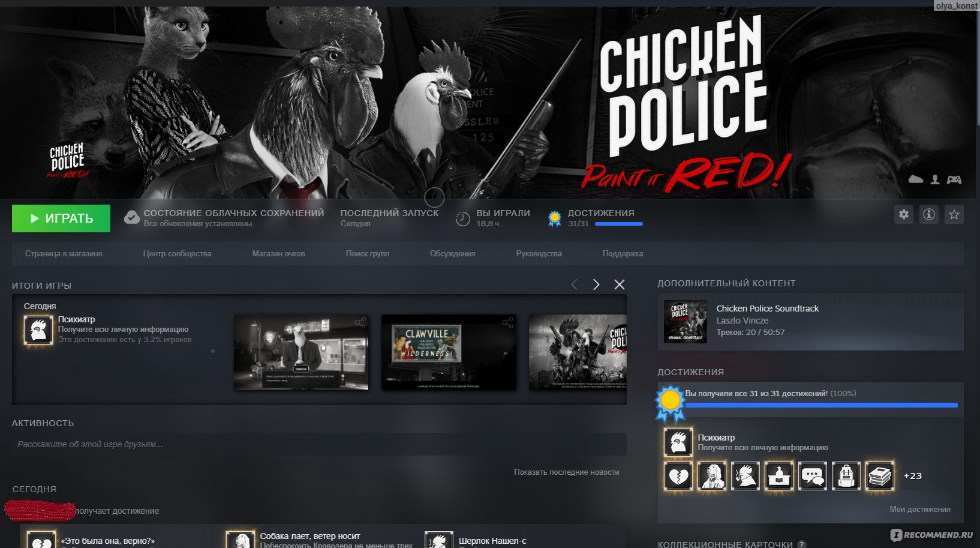
Task: Close the Итоги игры section
Action: click(x=620, y=285)
